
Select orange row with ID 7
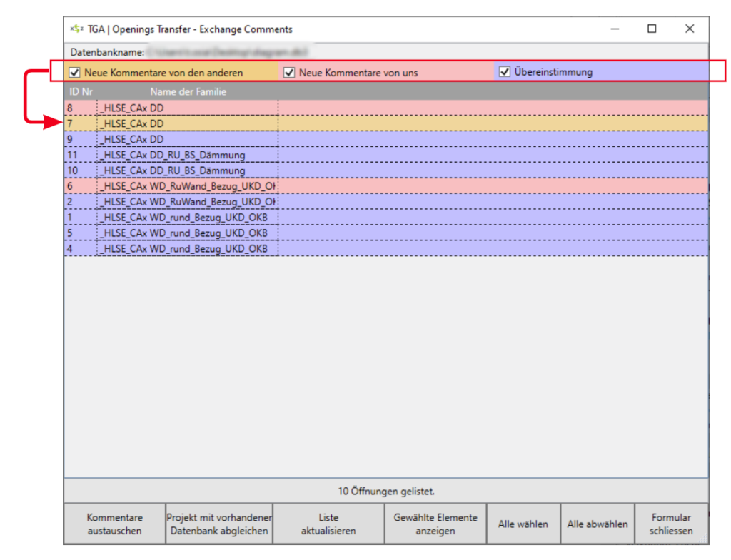186,123
